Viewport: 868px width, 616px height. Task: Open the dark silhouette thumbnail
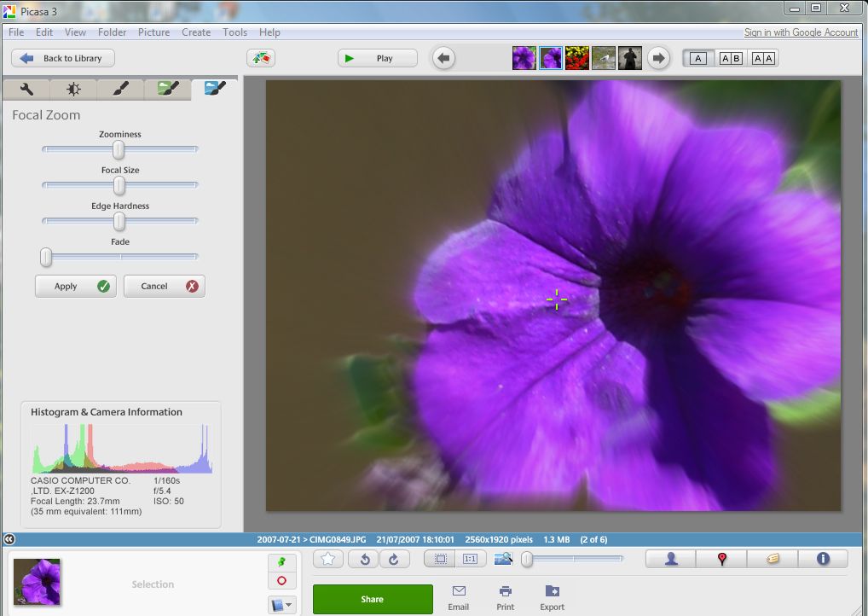coord(630,58)
